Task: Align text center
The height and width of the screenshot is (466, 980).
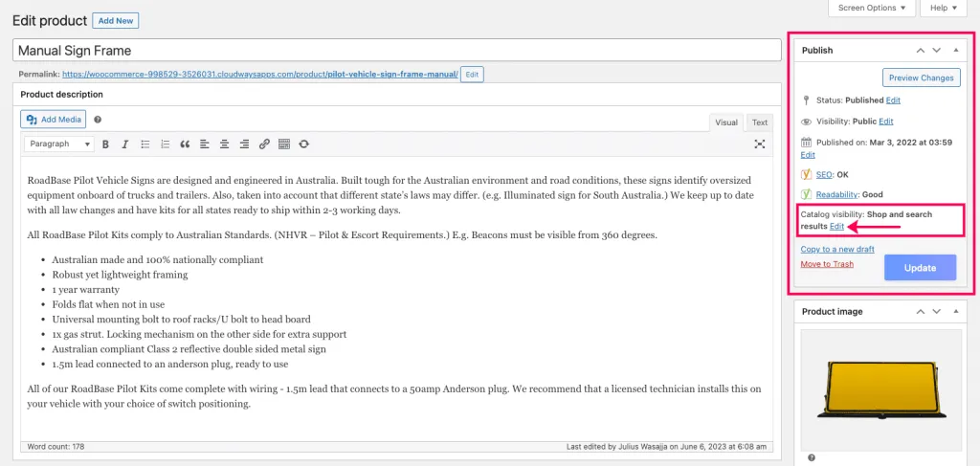Action: point(224,144)
